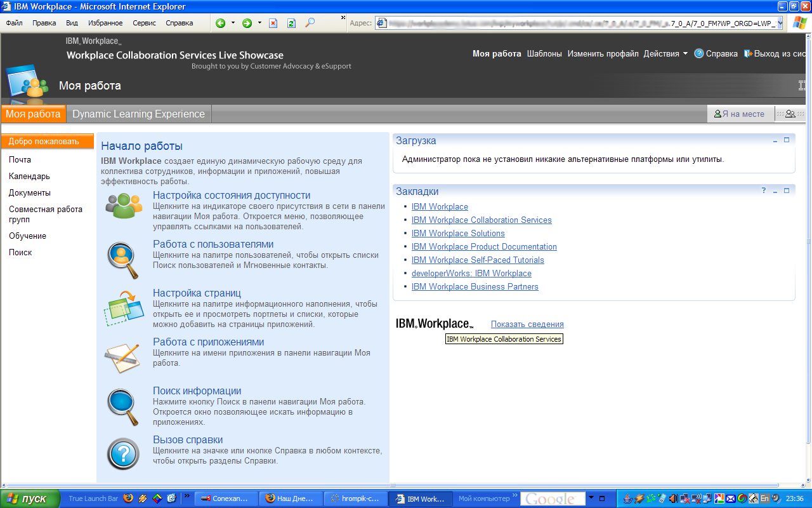Image resolution: width=812 pixels, height=508 pixels.
Task: Click the Справка help icon in header
Action: pyautogui.click(x=699, y=54)
